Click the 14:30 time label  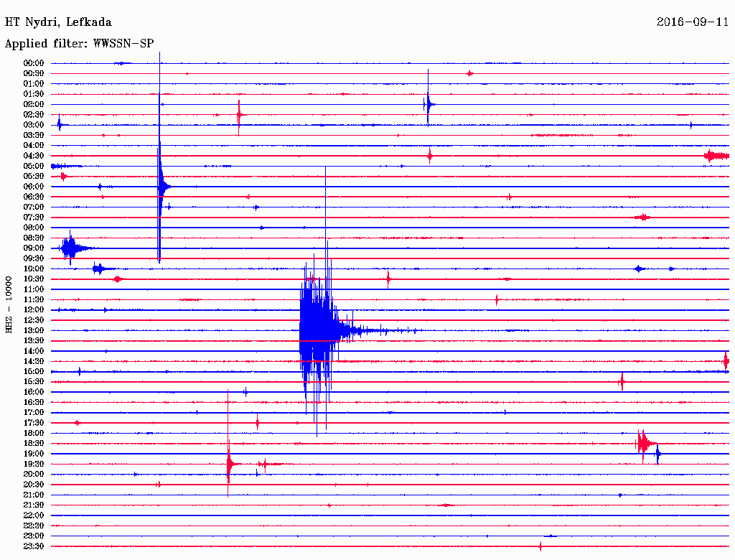tap(34, 362)
